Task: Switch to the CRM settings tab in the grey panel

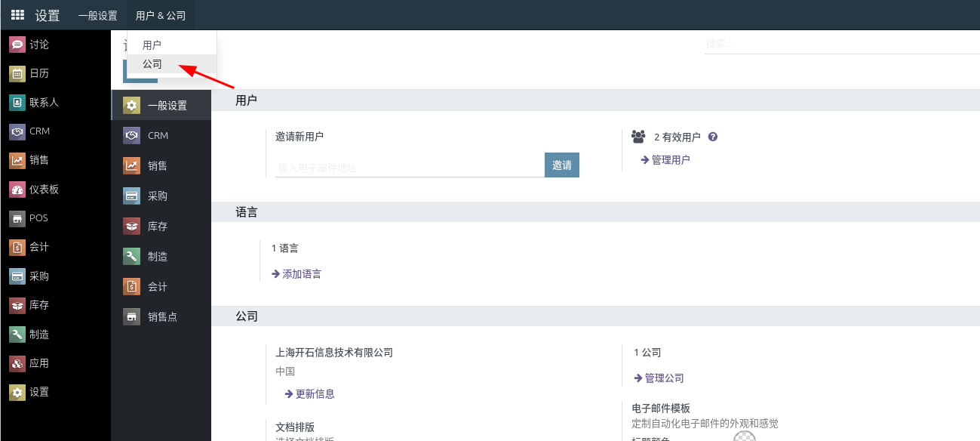Action: tap(161, 136)
